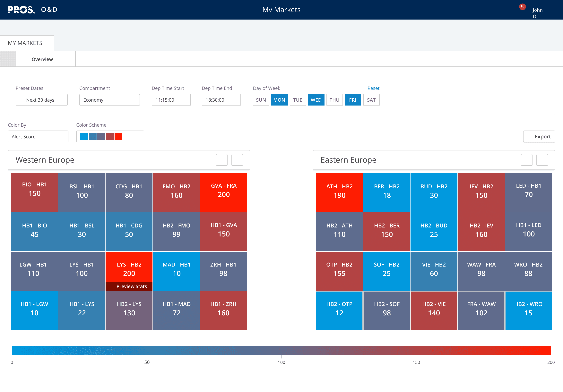Open the Color Scheme swatch selector
563x392 pixels.
(110, 137)
